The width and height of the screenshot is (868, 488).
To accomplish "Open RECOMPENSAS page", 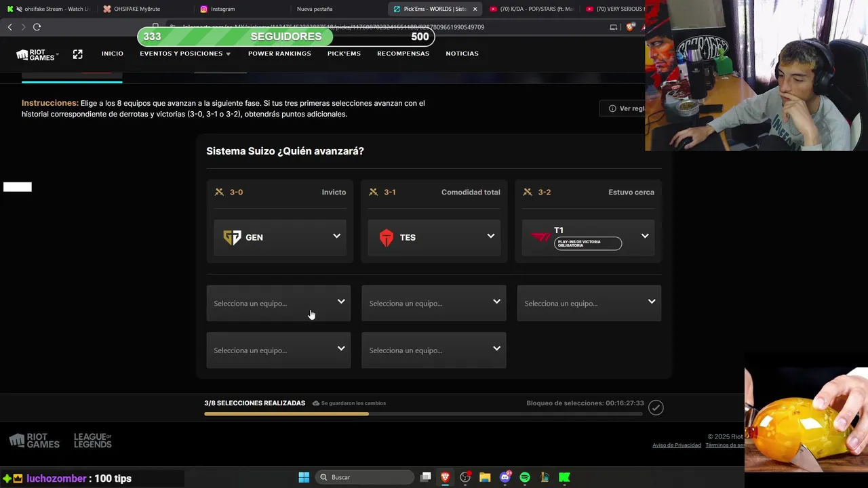I will (x=403, y=54).
